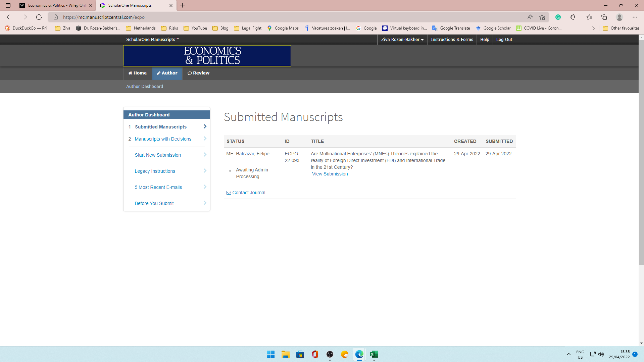Open the Netherlands bookmarks folder
This screenshot has height=362, width=644.
[141, 28]
